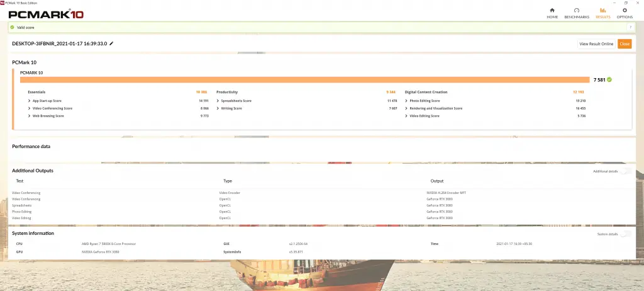
Task: Click the Writing value 7 607
Action: coord(393,108)
